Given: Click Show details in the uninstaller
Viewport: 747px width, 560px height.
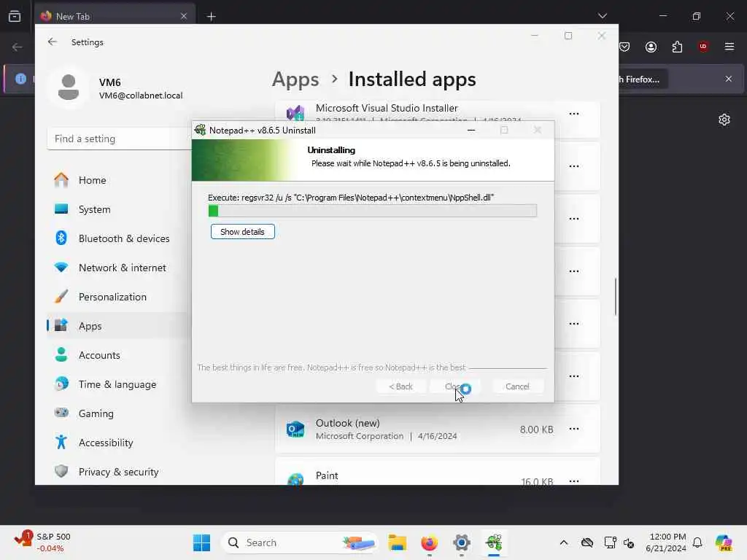Looking at the screenshot, I should pyautogui.click(x=242, y=232).
